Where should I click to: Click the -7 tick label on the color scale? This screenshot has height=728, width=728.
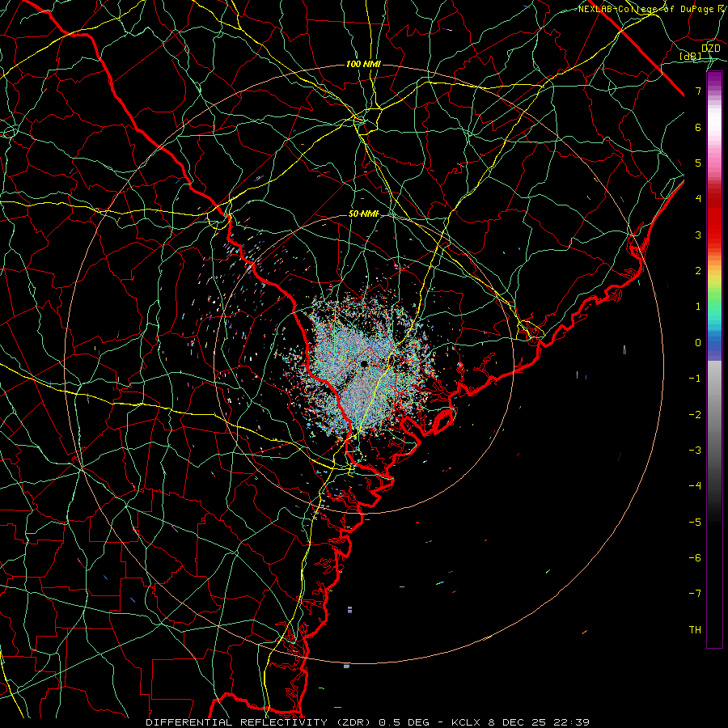pyautogui.click(x=695, y=594)
